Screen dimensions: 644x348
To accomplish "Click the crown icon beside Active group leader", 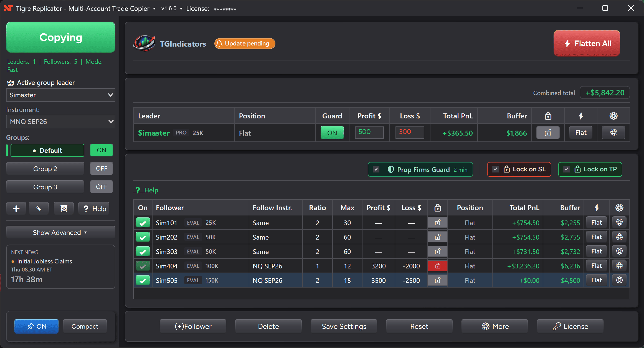I will click(11, 83).
